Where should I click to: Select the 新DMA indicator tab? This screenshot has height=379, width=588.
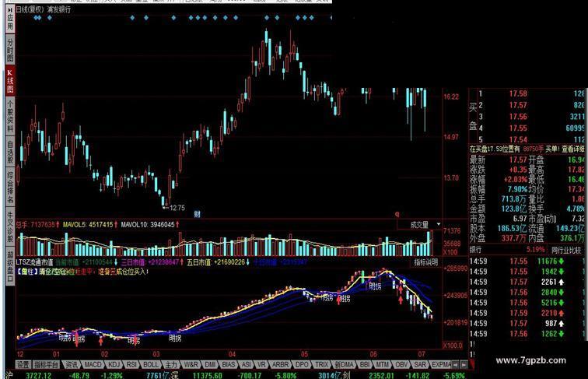[344, 364]
